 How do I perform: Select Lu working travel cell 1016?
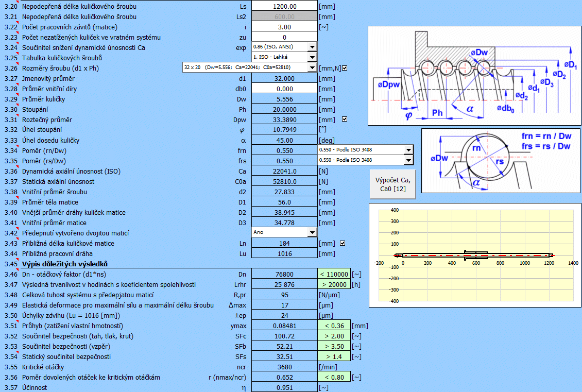click(x=285, y=253)
